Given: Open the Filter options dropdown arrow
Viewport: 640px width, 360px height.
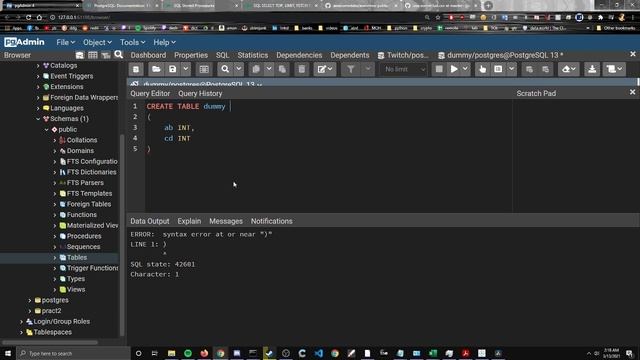Looking at the screenshot, I should (368, 69).
